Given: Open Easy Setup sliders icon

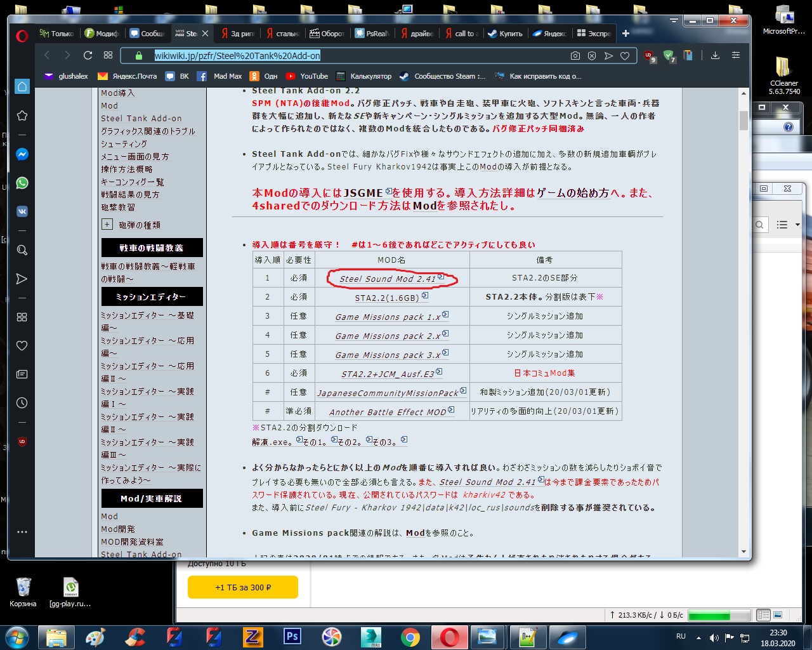Looking at the screenshot, I should click(x=736, y=56).
